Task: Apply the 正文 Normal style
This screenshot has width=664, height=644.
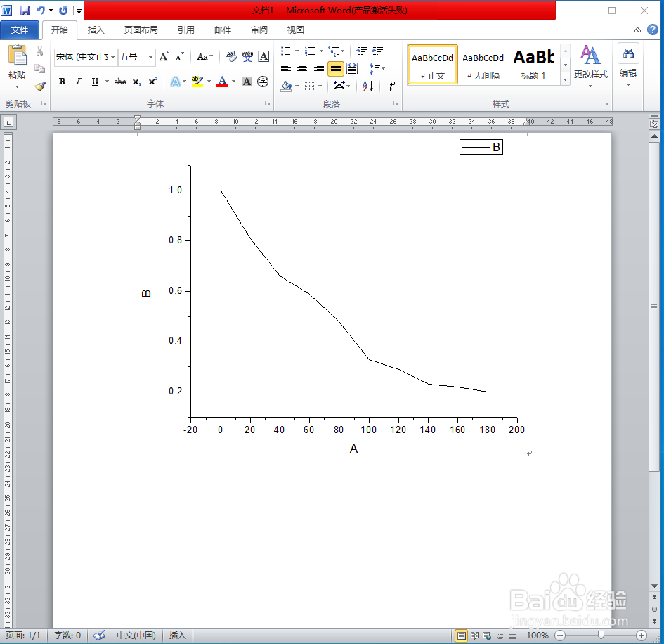Action: coord(432,65)
